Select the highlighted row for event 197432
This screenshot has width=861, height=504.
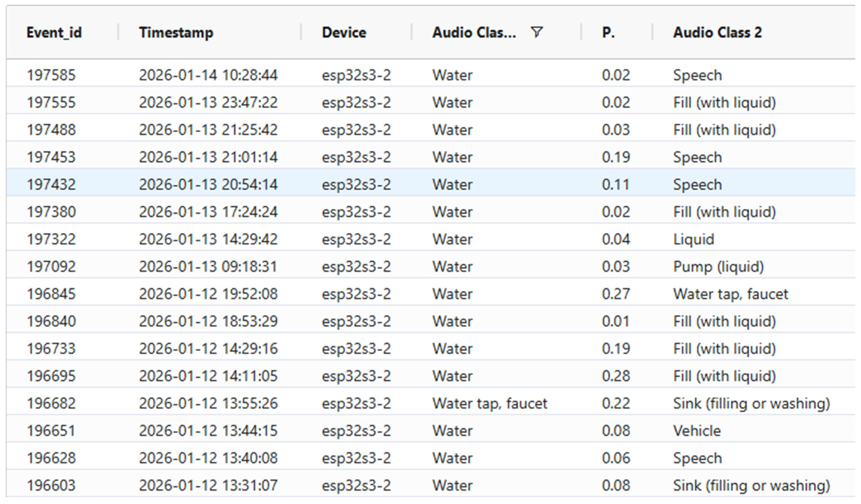[431, 184]
